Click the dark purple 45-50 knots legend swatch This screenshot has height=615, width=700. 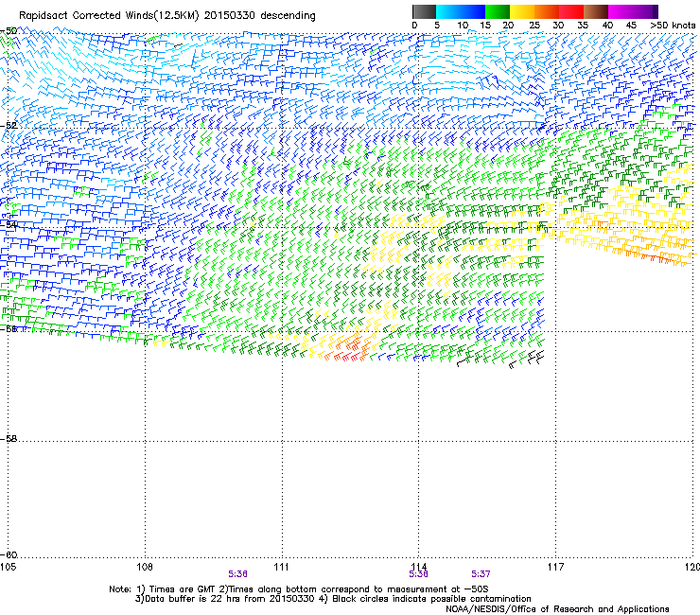coord(645,11)
